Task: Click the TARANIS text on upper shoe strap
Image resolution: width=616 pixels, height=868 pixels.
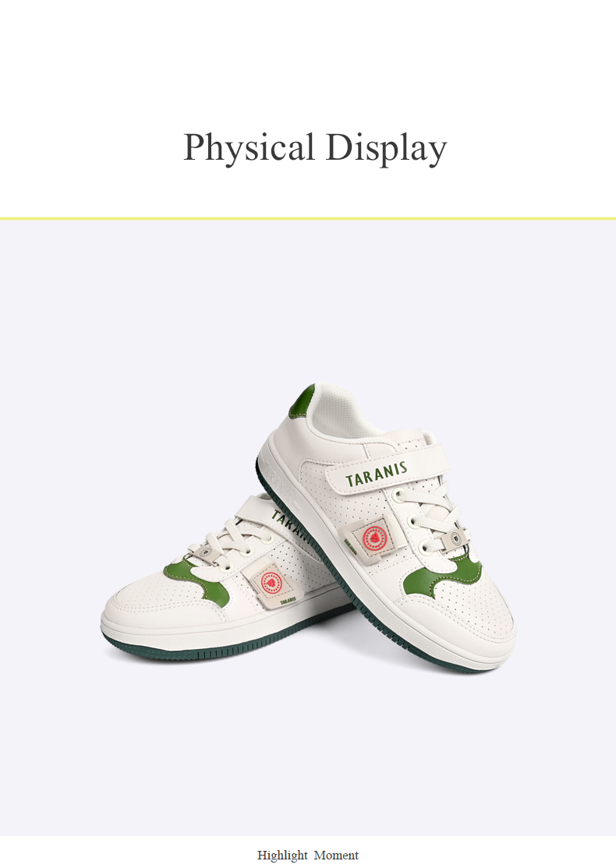Action: tap(377, 475)
